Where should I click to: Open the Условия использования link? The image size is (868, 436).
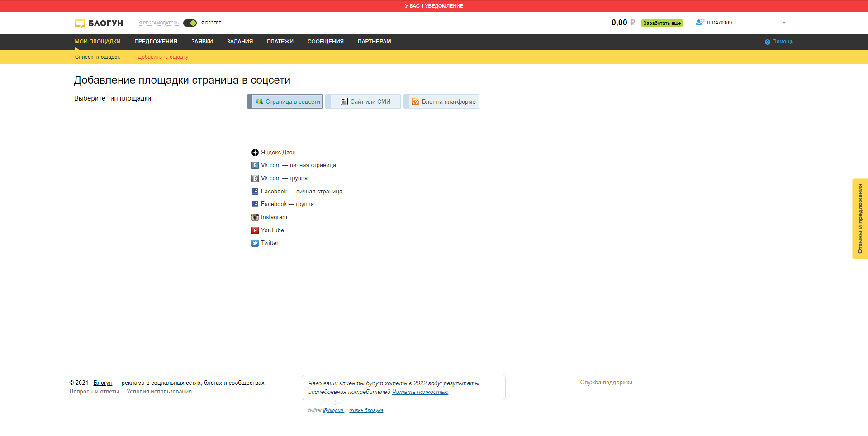[159, 392]
